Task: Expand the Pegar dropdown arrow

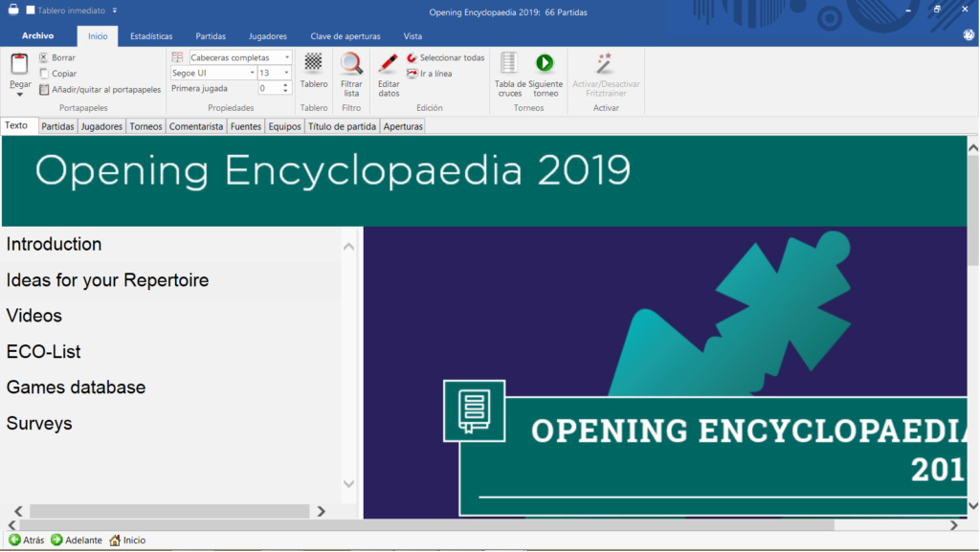Action: [x=19, y=95]
